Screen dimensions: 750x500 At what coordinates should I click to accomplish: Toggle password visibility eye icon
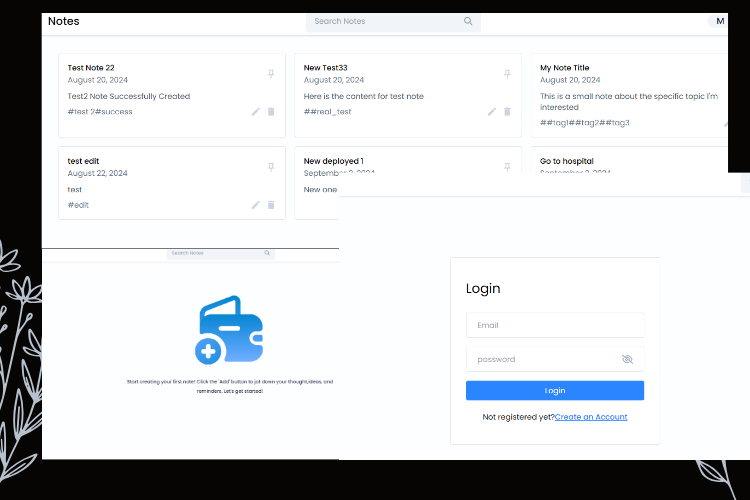tap(627, 359)
